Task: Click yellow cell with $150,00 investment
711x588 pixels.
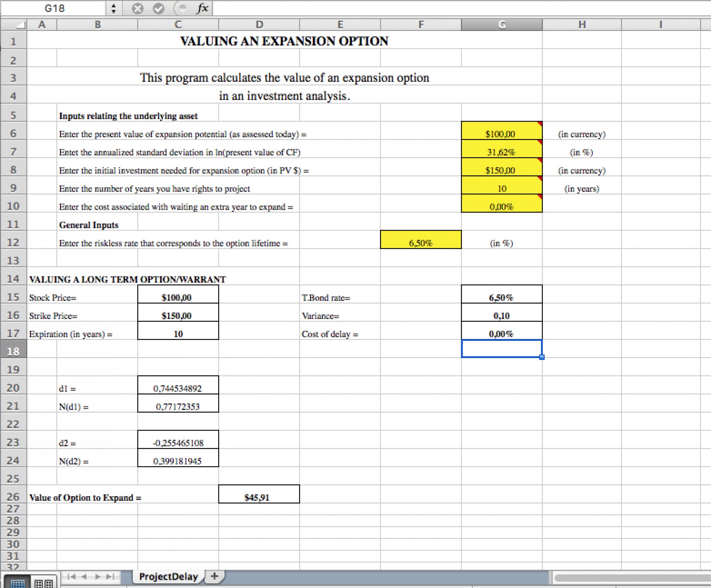Action: click(502, 167)
